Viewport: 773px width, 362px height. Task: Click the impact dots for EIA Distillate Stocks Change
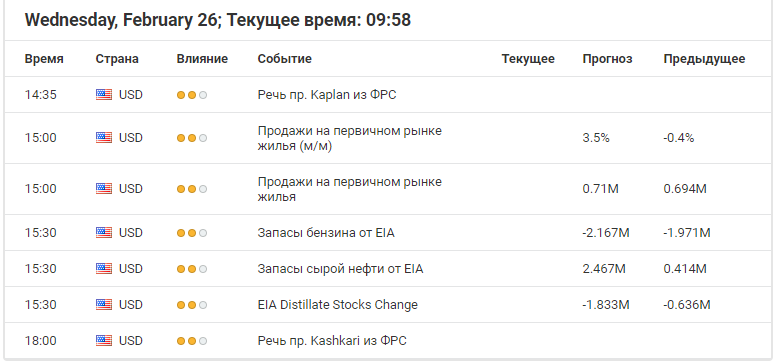point(192,305)
